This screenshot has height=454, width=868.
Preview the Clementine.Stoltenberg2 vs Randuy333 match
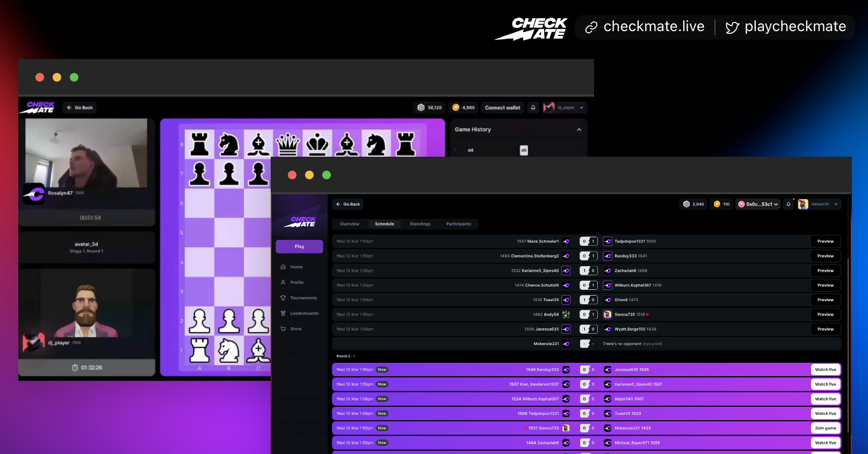click(x=826, y=256)
